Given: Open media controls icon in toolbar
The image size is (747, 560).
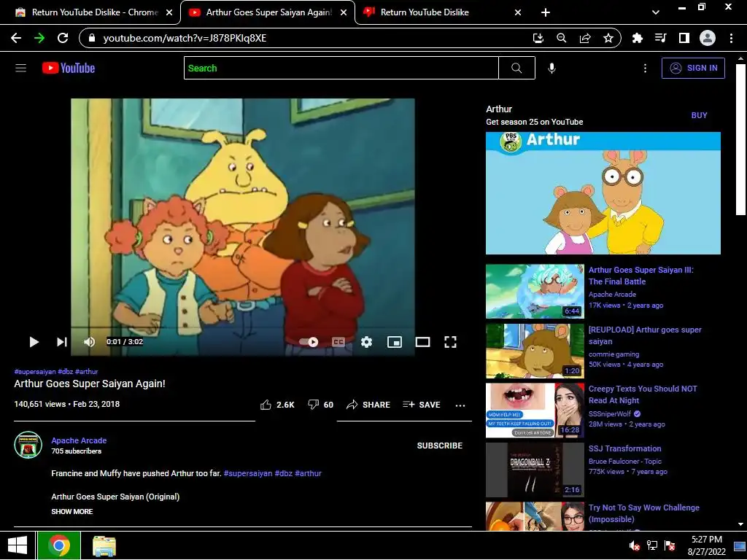Looking at the screenshot, I should [x=661, y=38].
